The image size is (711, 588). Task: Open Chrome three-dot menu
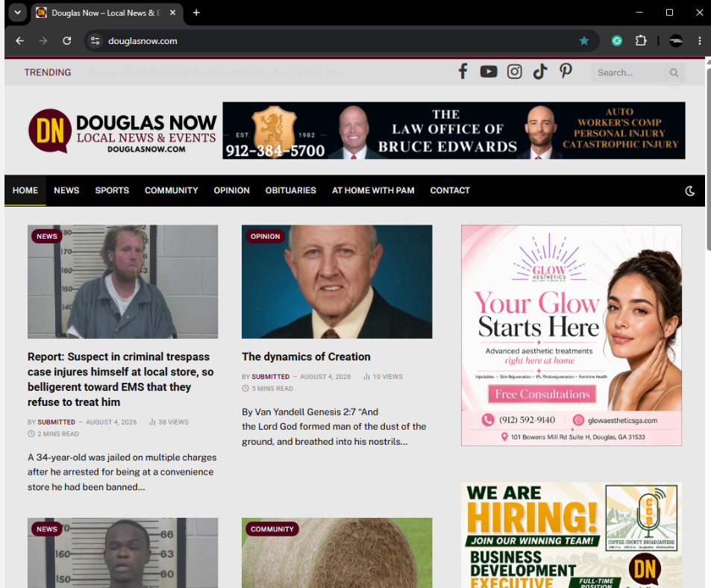tap(699, 41)
